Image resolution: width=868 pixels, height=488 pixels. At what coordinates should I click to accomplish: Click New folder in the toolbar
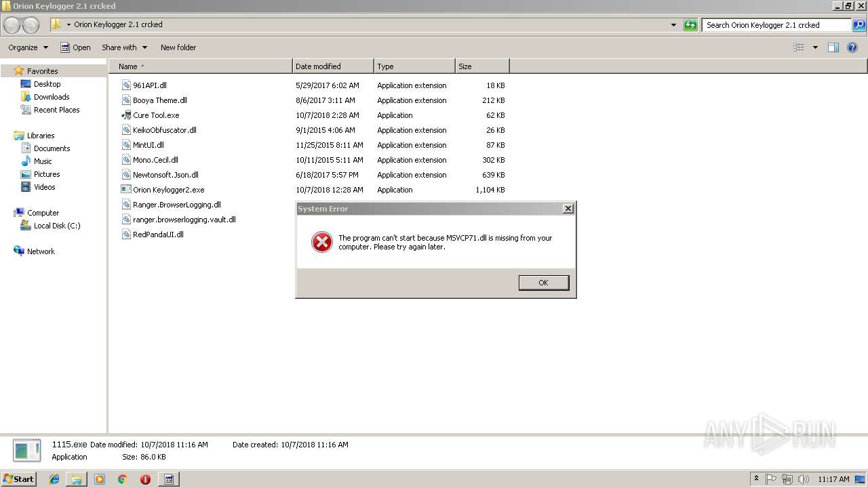178,47
